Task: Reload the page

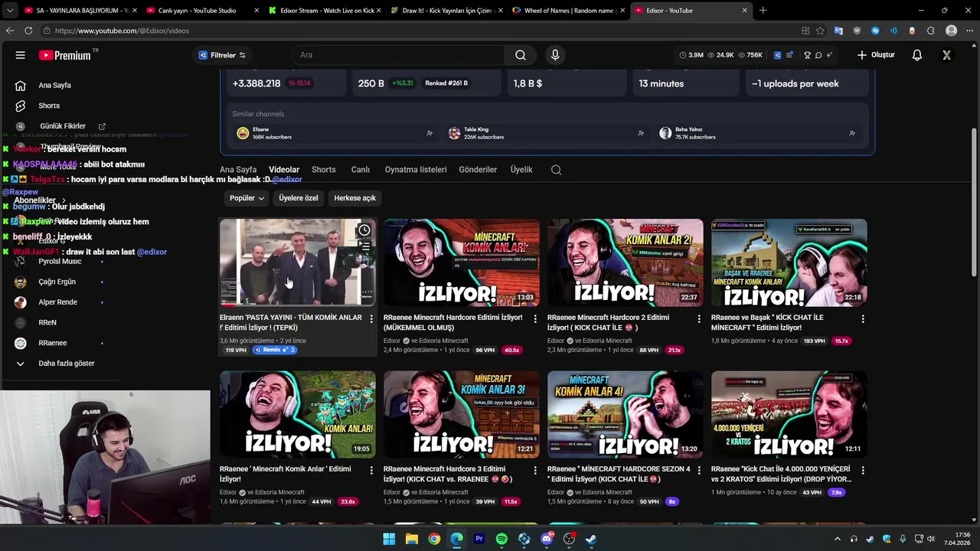Action: 28,31
